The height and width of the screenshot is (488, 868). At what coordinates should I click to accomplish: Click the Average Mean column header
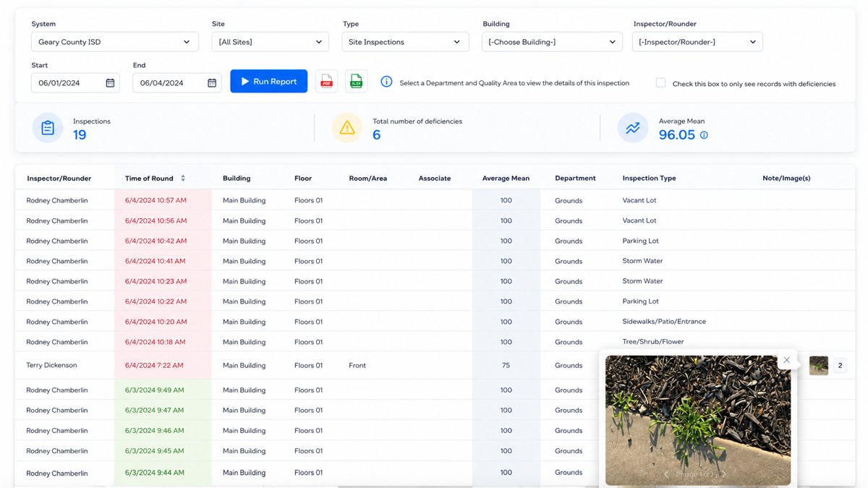pyautogui.click(x=506, y=178)
